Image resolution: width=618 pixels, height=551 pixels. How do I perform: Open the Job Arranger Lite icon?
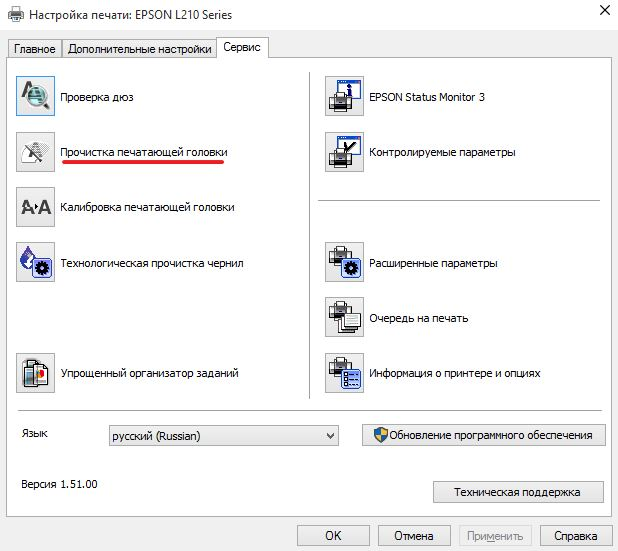click(x=35, y=373)
